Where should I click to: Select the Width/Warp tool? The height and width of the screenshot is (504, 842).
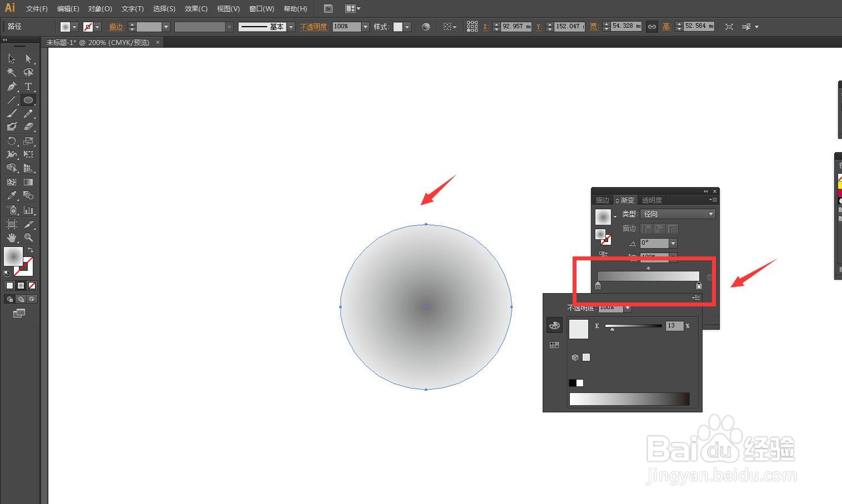point(12,154)
